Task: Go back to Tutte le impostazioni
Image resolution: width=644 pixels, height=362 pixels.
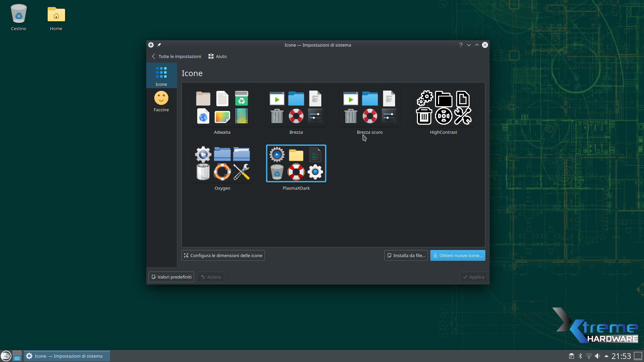Action: (x=176, y=56)
